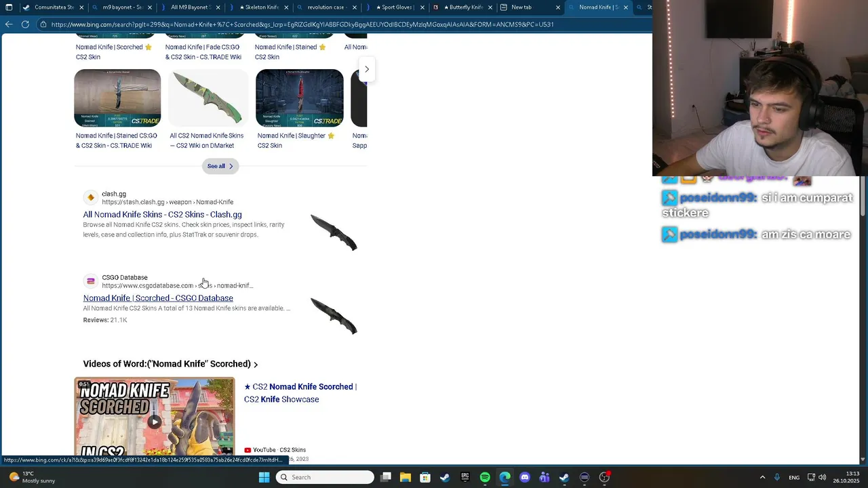Open Nomad Knife | Scorched CS2 Skin image link

pyautogui.click(x=114, y=52)
